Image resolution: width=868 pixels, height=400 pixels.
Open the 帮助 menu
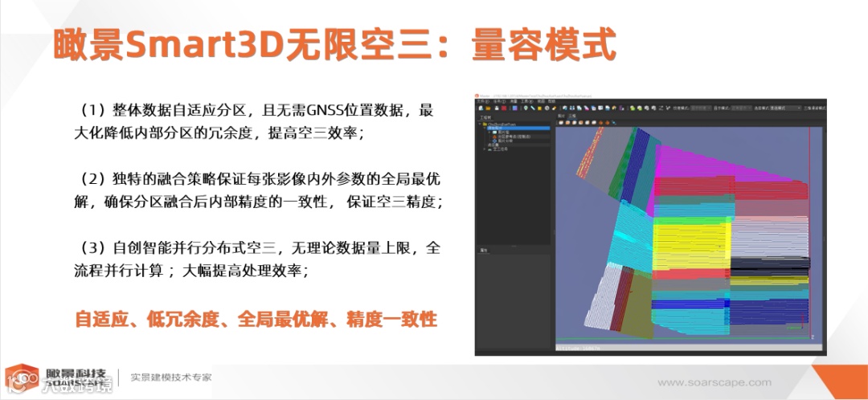click(x=551, y=101)
